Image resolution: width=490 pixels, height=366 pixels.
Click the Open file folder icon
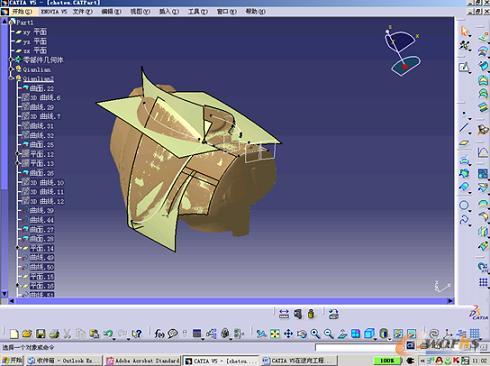(27, 333)
